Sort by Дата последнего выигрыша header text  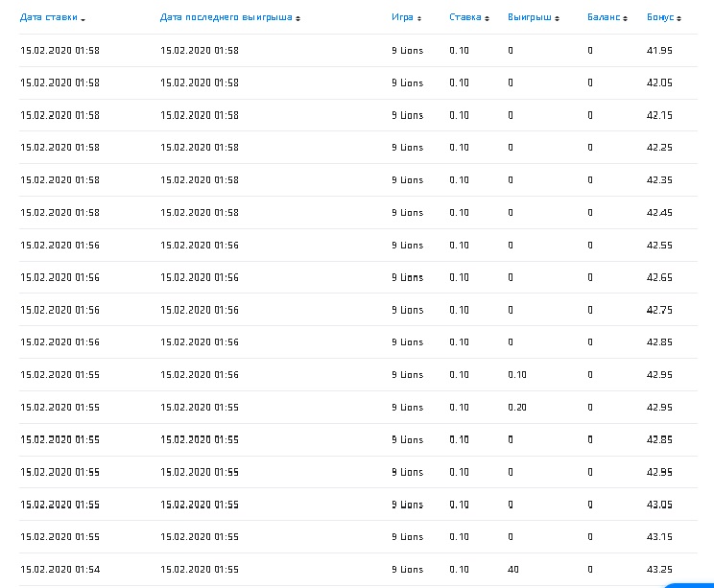click(226, 17)
